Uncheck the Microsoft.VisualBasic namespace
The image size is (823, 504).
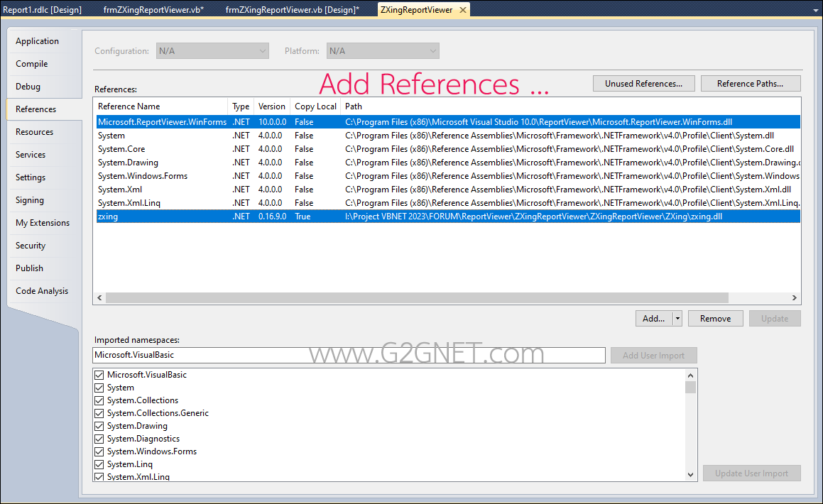pos(99,375)
